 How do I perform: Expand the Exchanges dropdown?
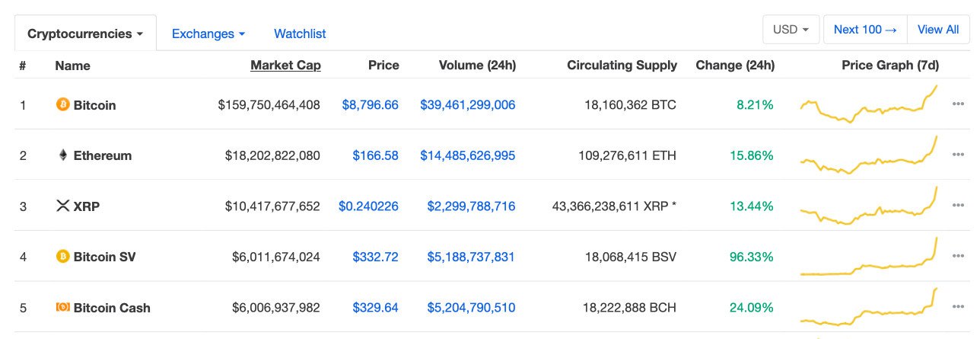click(208, 34)
